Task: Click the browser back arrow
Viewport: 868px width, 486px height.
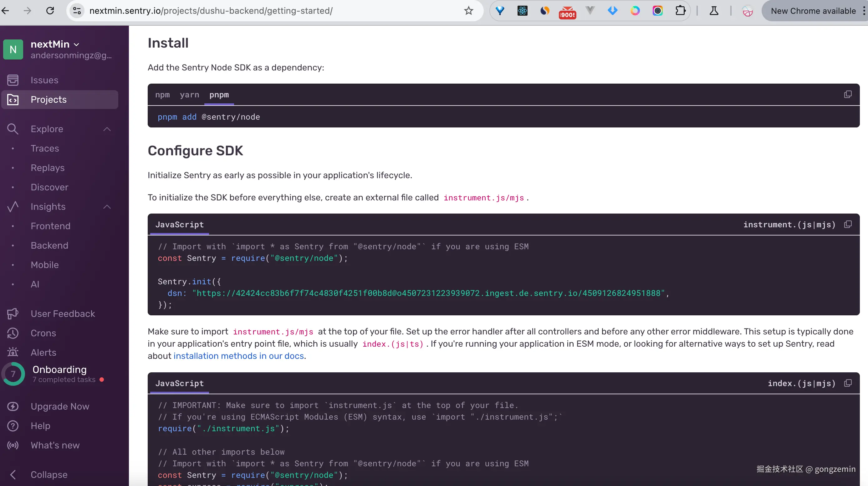Action: tap(5, 11)
